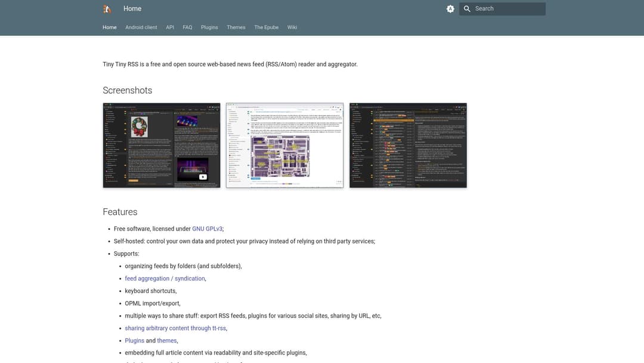
Task: Focus the Search input field
Action: pos(502,8)
